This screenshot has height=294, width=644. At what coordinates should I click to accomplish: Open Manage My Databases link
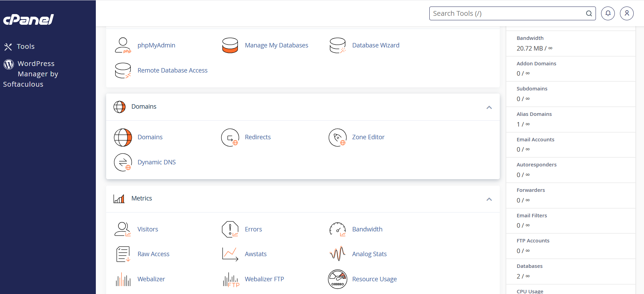coord(276,45)
